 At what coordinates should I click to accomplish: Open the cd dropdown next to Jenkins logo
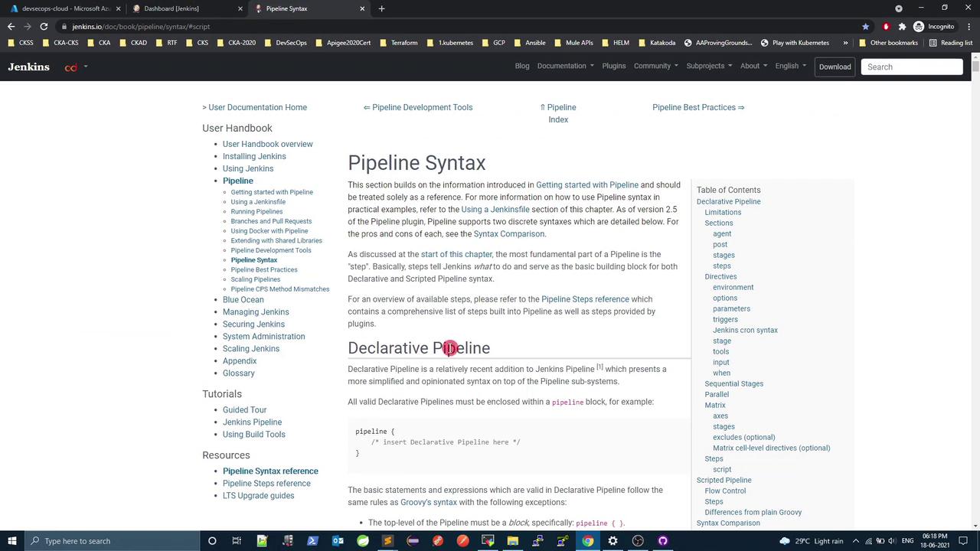(76, 67)
